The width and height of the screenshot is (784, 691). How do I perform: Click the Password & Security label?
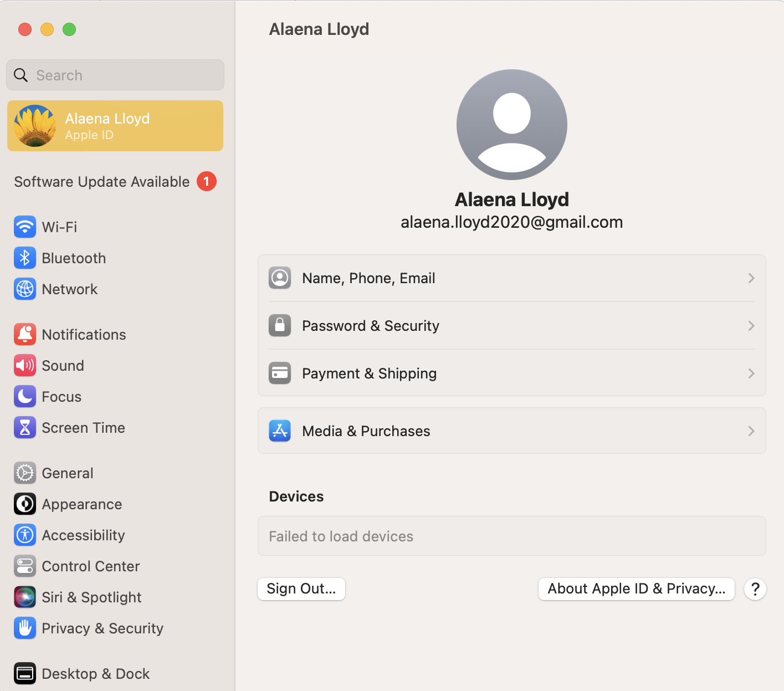point(371,326)
